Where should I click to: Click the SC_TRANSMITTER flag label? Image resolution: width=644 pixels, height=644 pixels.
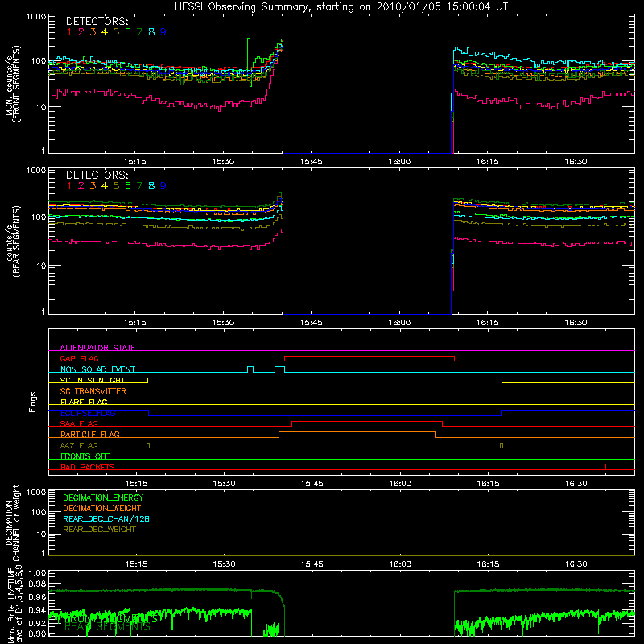(x=93, y=390)
